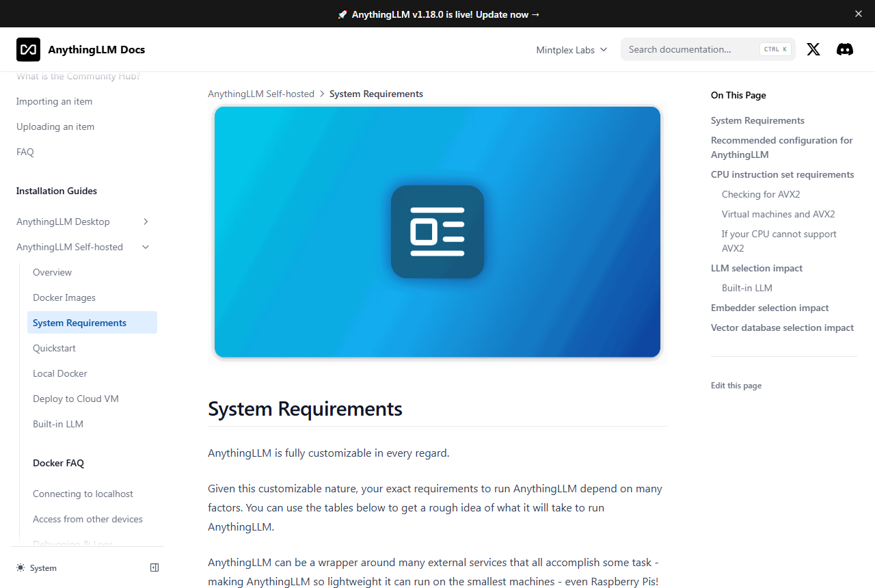Open the Mintplex Labs dropdown

point(571,49)
